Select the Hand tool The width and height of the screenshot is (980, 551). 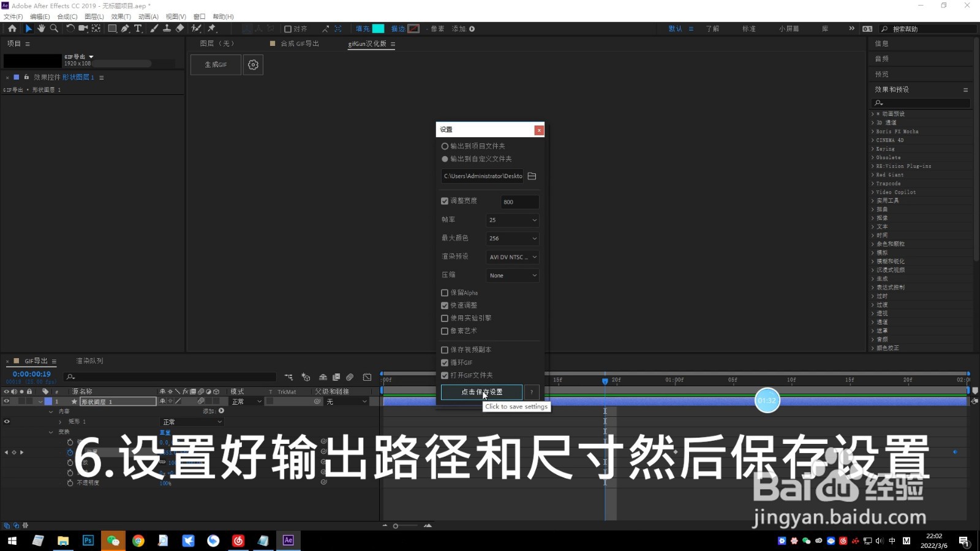coord(41,28)
